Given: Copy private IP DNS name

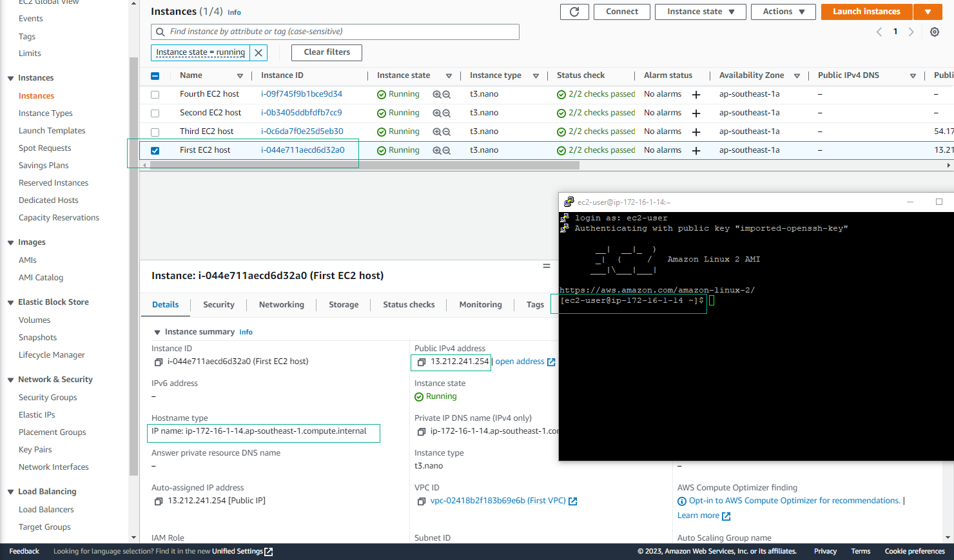Looking at the screenshot, I should tap(422, 432).
